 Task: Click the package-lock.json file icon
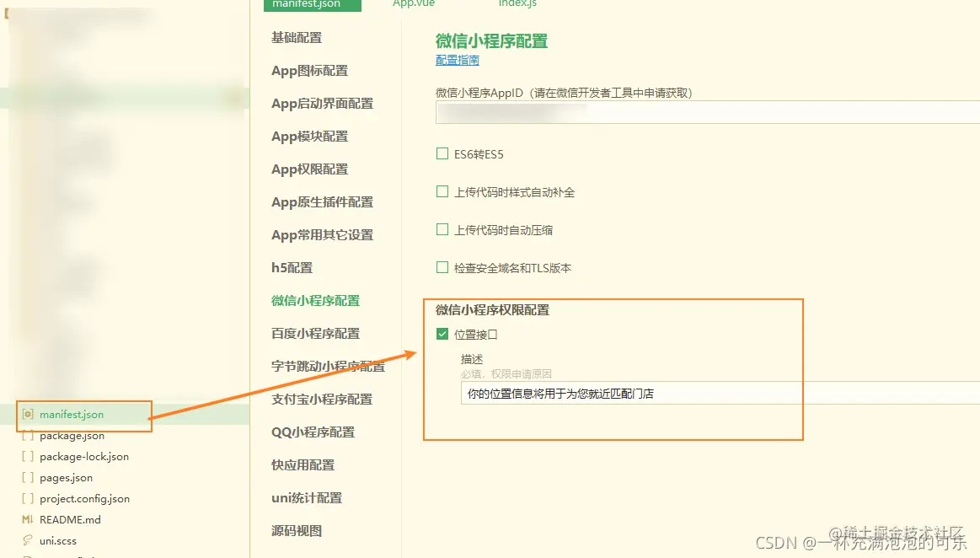pos(28,456)
